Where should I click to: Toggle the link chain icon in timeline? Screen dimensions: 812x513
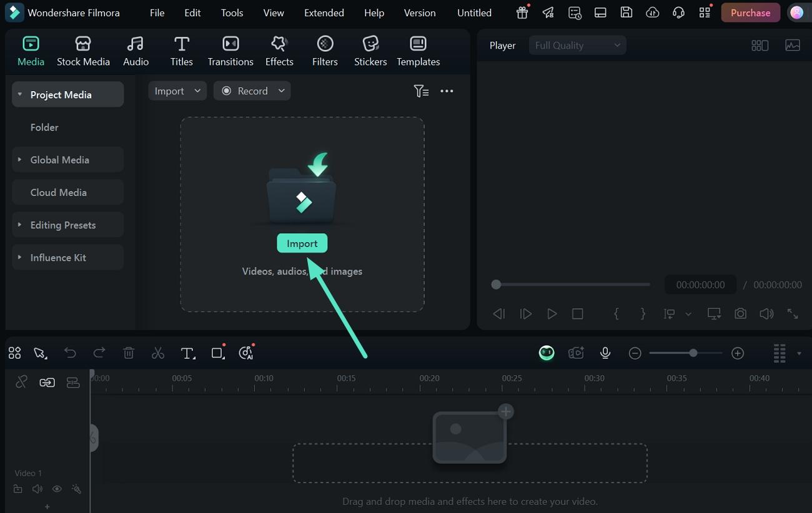(47, 383)
